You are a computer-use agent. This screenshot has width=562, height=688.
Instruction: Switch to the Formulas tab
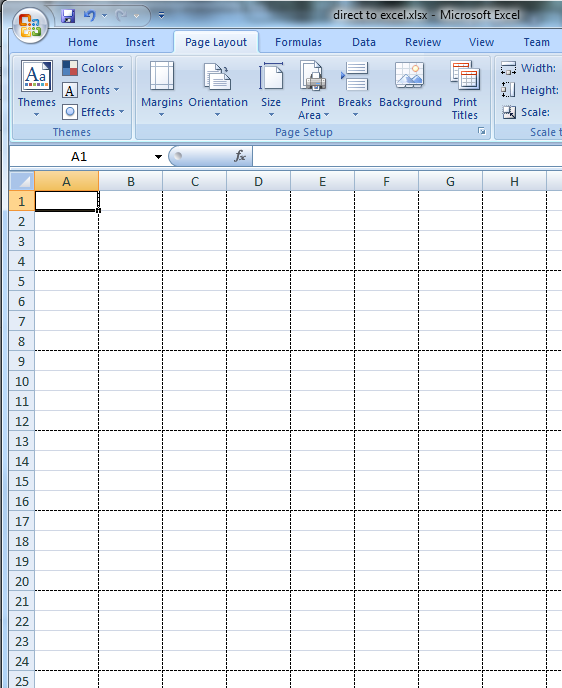(x=298, y=42)
